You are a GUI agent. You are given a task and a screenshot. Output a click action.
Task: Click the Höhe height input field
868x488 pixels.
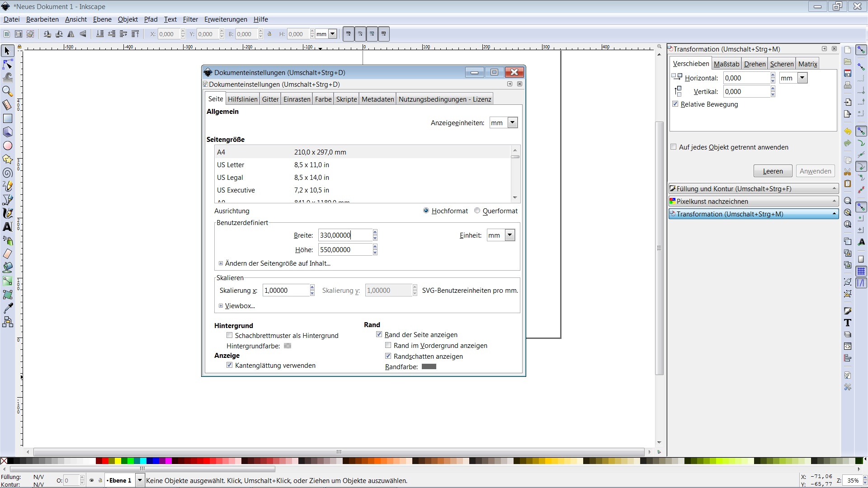(345, 249)
